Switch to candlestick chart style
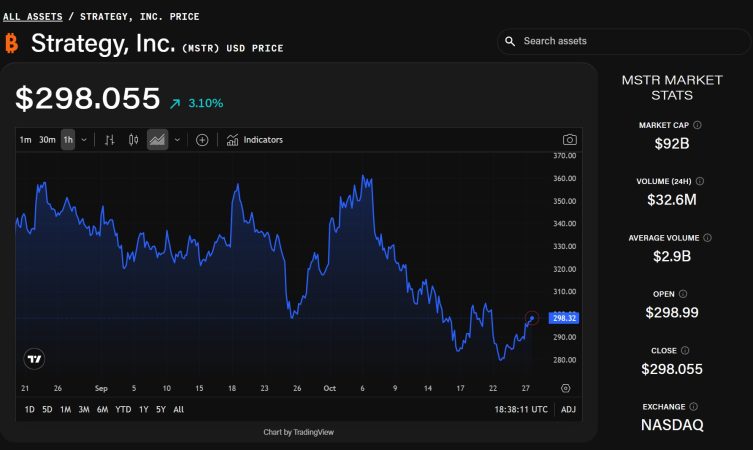 (x=133, y=140)
